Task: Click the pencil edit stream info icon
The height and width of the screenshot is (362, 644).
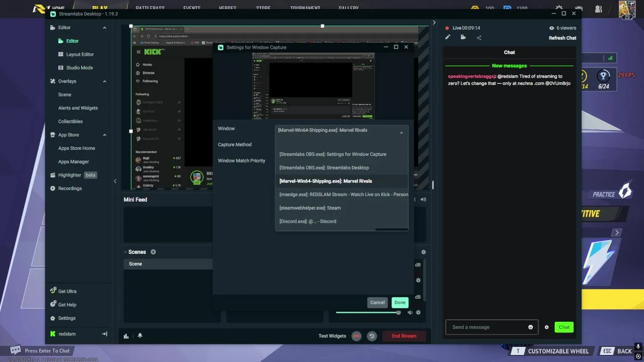Action: (448, 37)
